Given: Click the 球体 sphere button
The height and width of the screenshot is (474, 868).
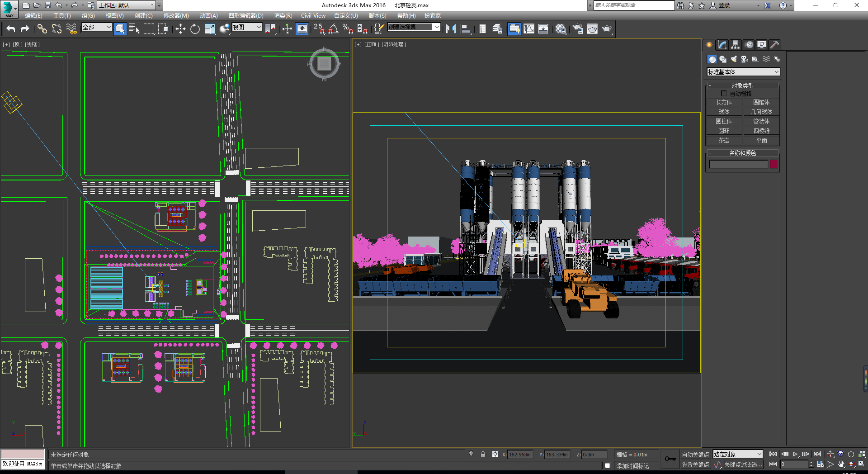Looking at the screenshot, I should click(x=724, y=112).
